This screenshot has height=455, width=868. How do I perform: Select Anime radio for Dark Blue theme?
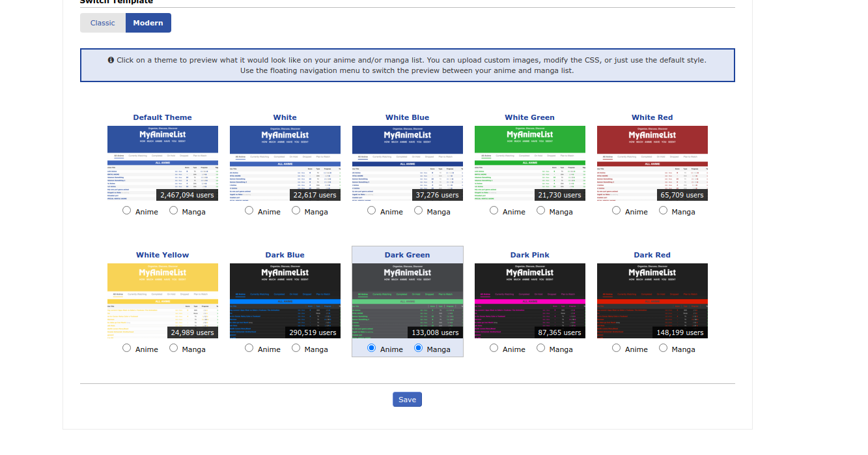click(249, 348)
